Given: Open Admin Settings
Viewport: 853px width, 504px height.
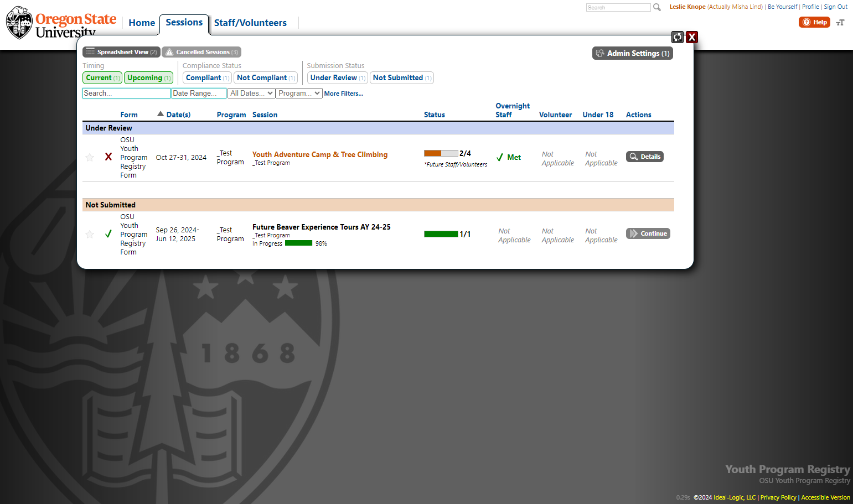Looking at the screenshot, I should 633,53.
